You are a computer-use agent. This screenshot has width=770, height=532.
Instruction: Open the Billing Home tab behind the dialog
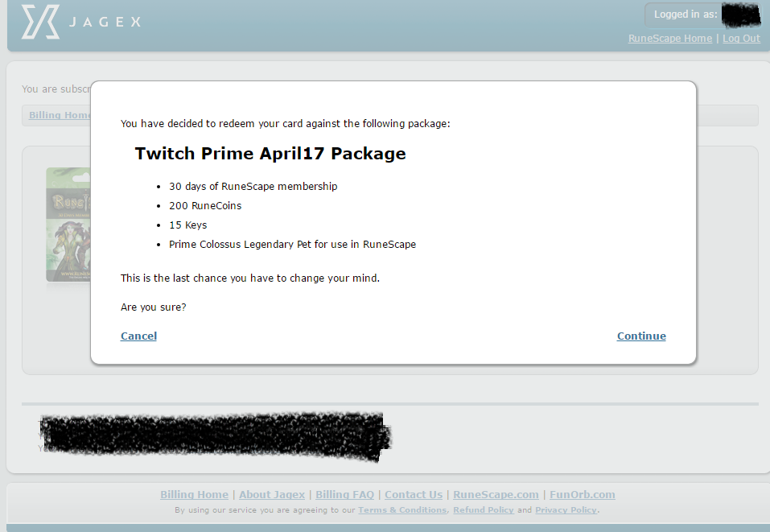coord(60,115)
